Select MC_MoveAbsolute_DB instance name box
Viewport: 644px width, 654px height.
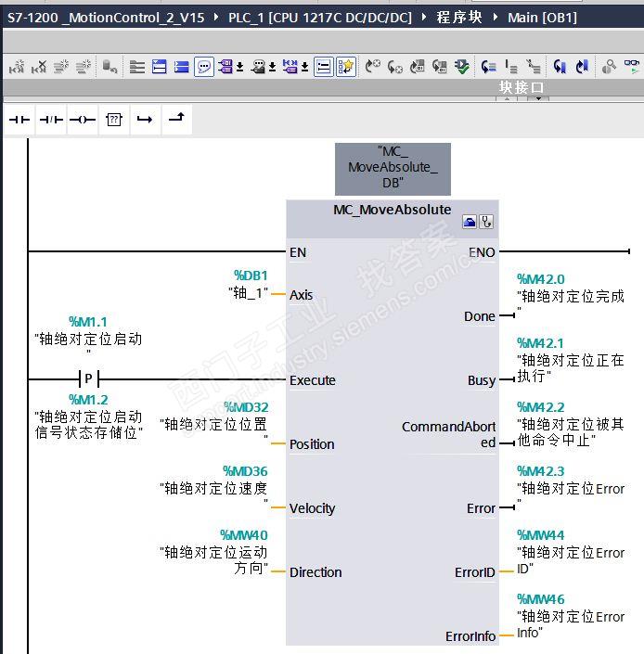click(393, 169)
